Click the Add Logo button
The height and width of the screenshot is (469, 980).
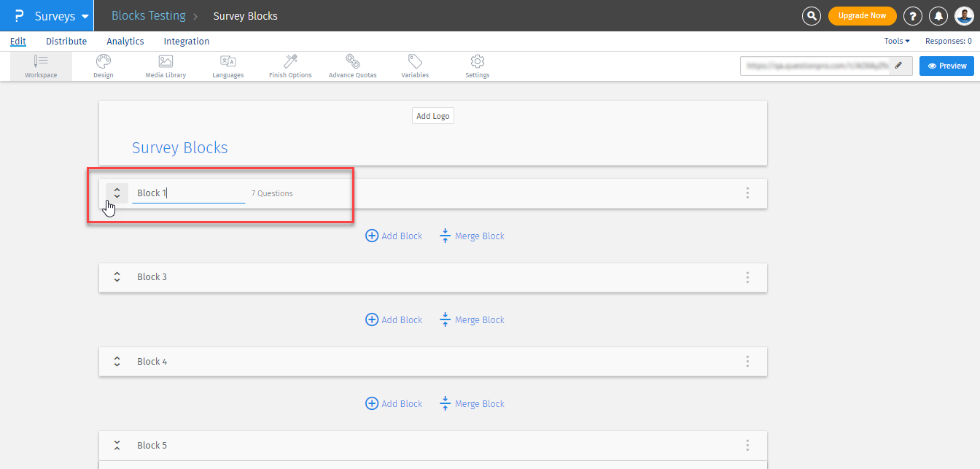tap(433, 116)
